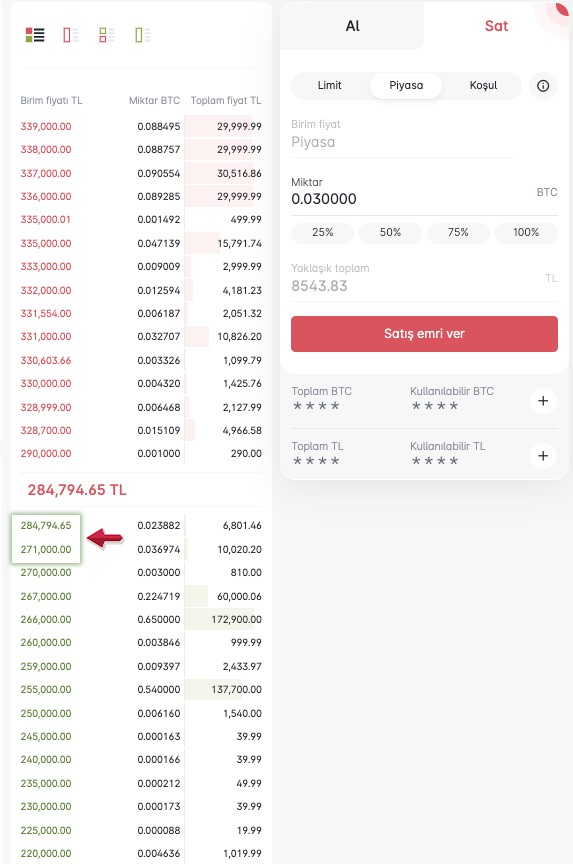Switch to the Al tab
Viewport: 573px width, 864px height.
pos(352,26)
